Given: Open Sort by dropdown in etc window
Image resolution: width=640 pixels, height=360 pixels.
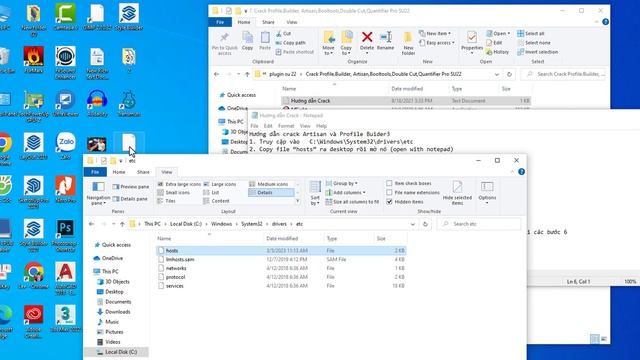Looking at the screenshot, I should tap(315, 193).
